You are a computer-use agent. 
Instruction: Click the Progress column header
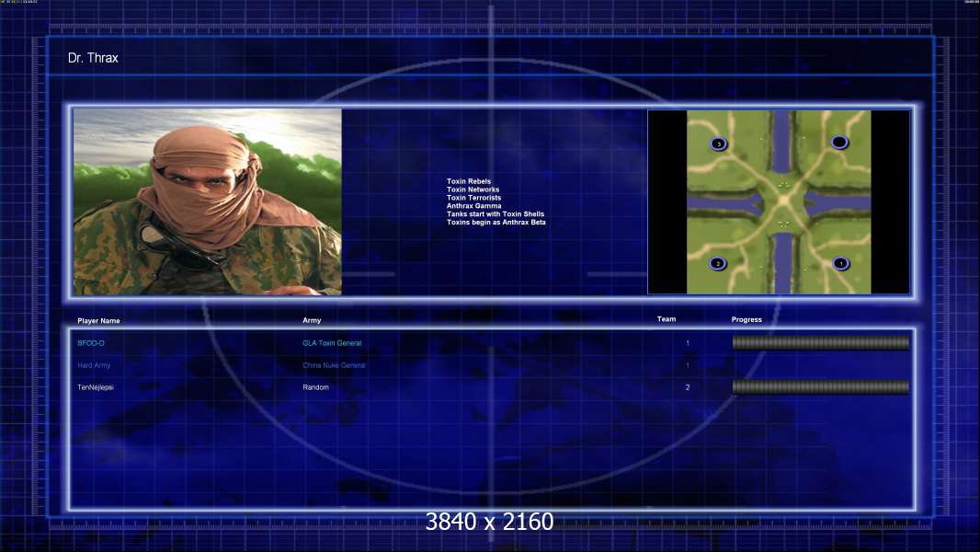[746, 319]
